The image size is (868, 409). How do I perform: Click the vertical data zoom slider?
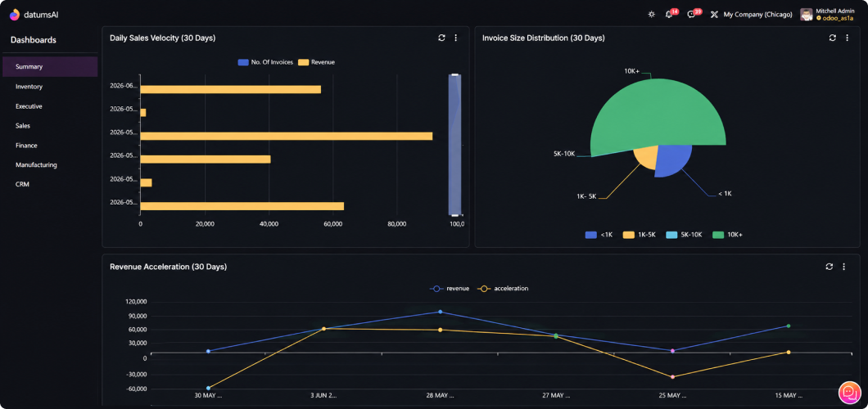[x=454, y=144]
